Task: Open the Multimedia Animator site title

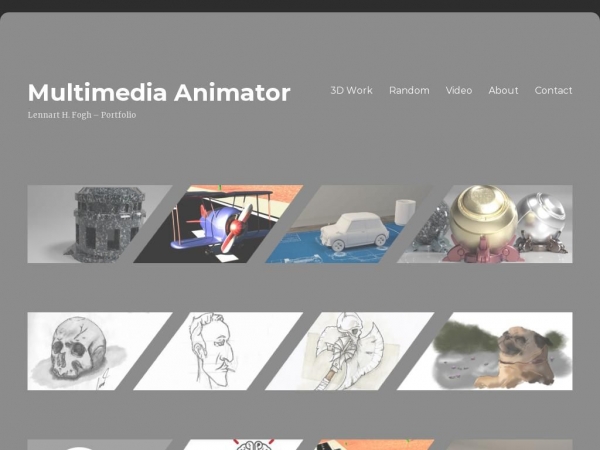Action: (159, 93)
